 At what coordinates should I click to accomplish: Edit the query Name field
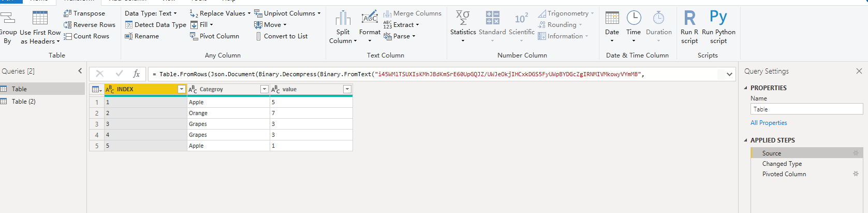(806, 109)
